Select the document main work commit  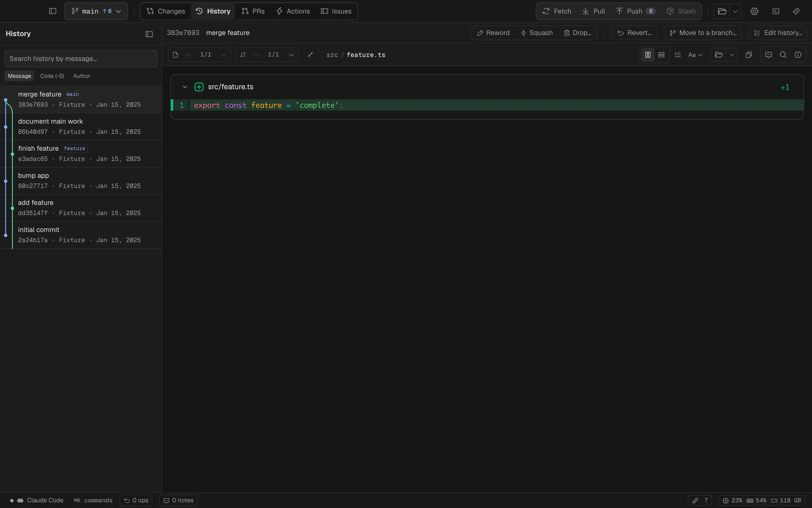click(x=81, y=127)
